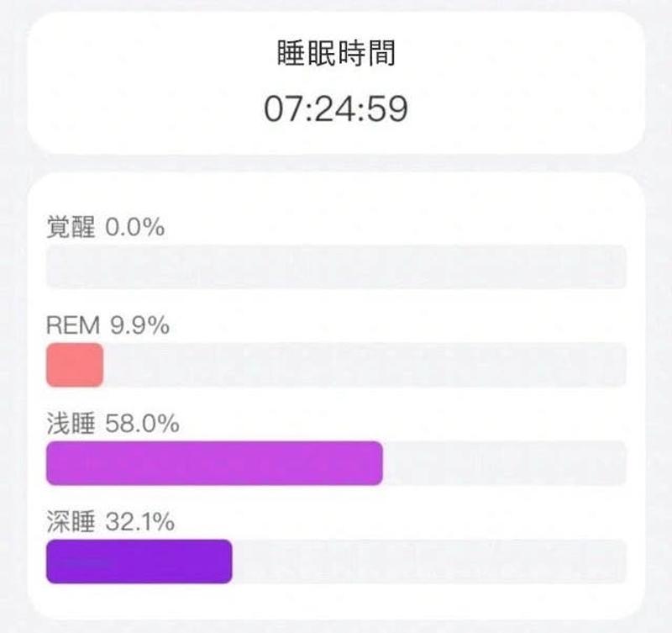This screenshot has width=672, height=633.
Task: Click the filled 浅睡 purple bar
Action: pyautogui.click(x=214, y=463)
